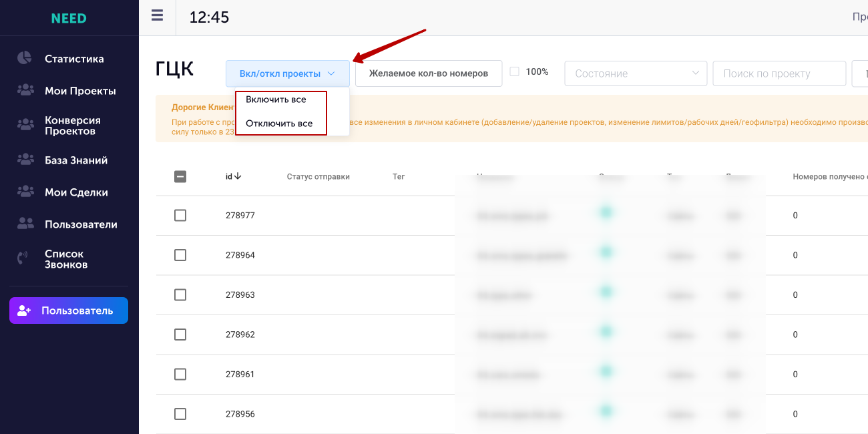Image resolution: width=868 pixels, height=434 pixels.
Task: Click the ГЦК page title
Action: (174, 69)
